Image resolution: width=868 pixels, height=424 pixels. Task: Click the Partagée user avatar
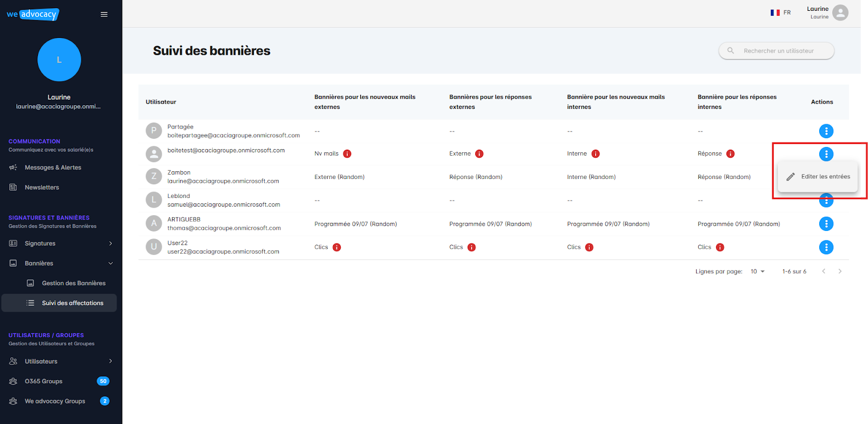coord(154,131)
